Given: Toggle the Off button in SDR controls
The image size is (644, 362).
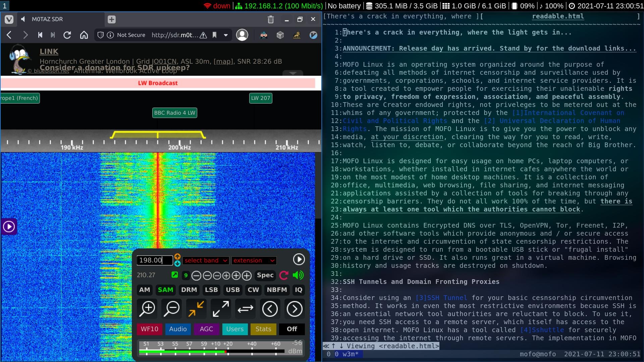Looking at the screenshot, I should pyautogui.click(x=292, y=329).
